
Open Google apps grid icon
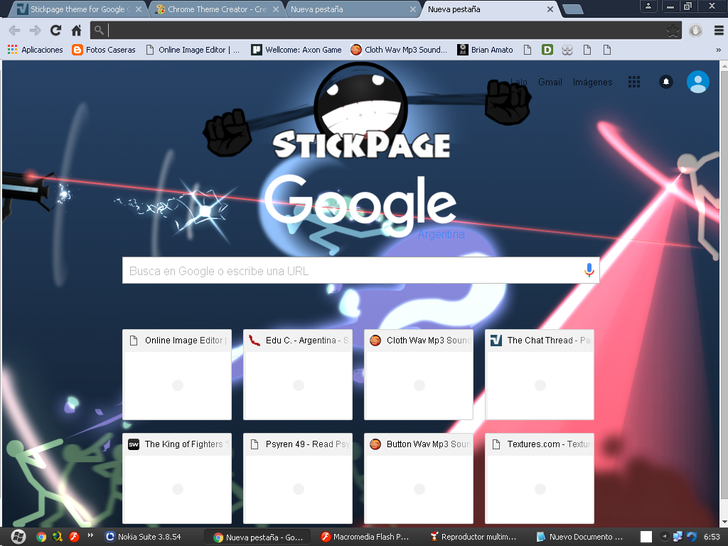634,82
